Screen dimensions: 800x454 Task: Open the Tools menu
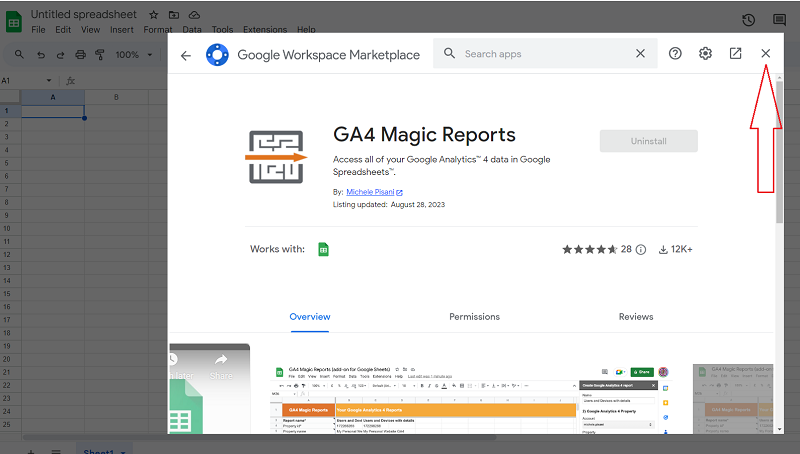[x=222, y=30]
